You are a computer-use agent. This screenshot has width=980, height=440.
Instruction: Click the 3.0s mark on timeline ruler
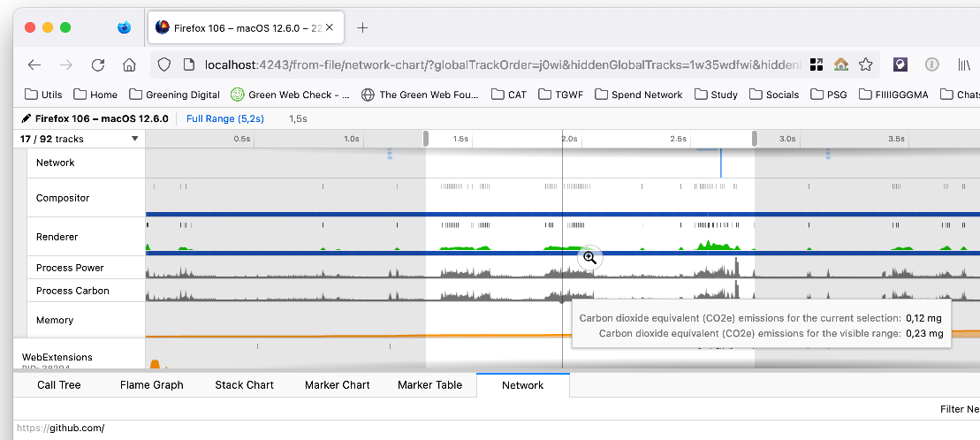click(787, 139)
